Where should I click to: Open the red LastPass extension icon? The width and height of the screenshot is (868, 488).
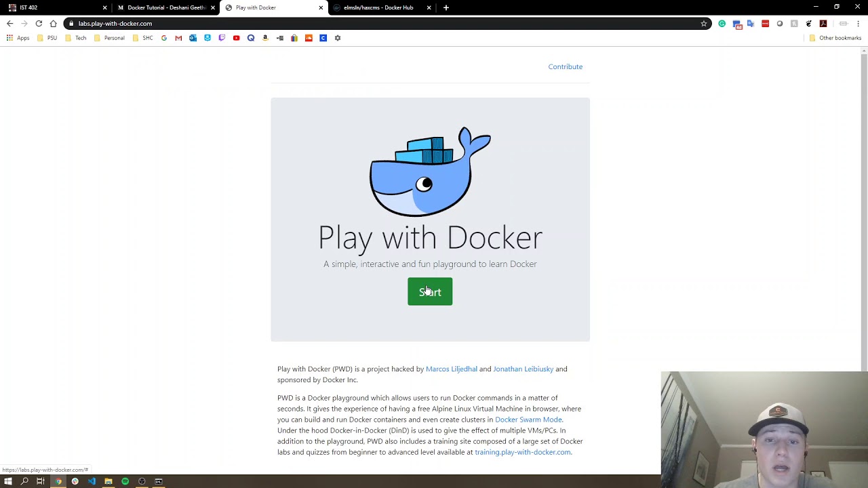coord(765,23)
